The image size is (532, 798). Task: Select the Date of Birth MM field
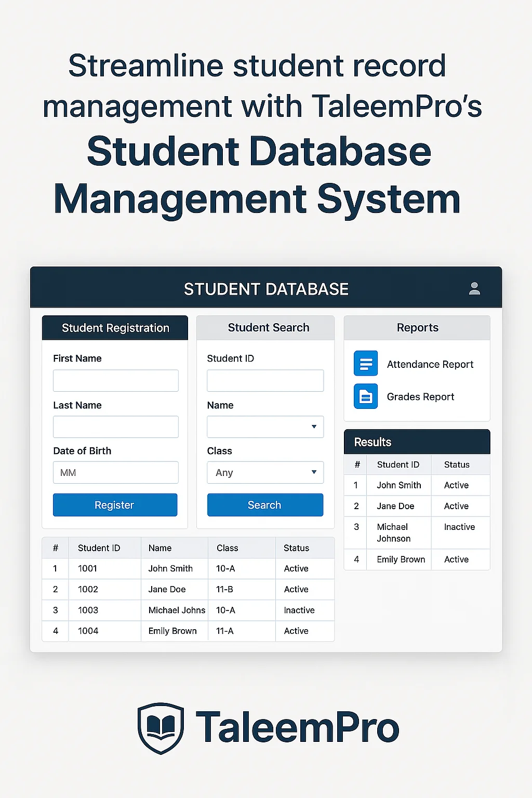pos(115,472)
